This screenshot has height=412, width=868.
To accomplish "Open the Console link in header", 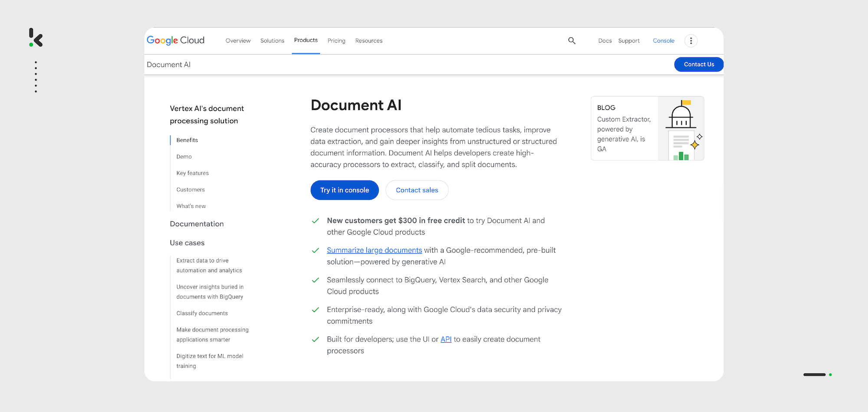I will (663, 41).
